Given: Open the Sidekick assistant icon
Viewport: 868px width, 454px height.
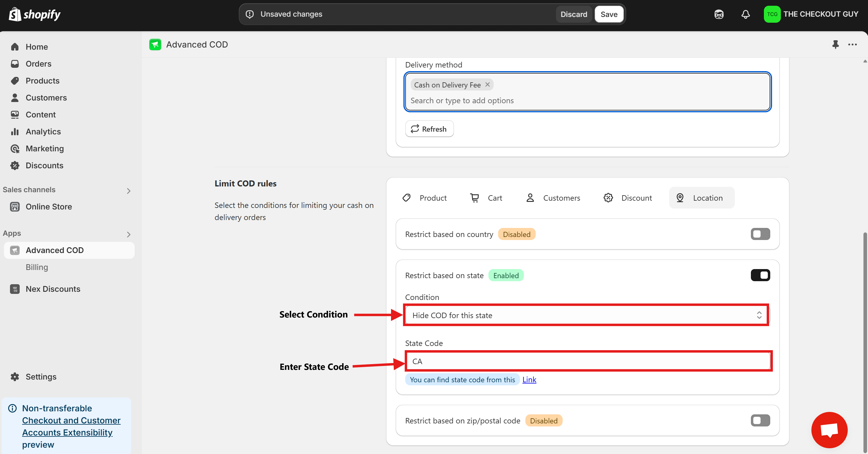Looking at the screenshot, I should [x=719, y=14].
